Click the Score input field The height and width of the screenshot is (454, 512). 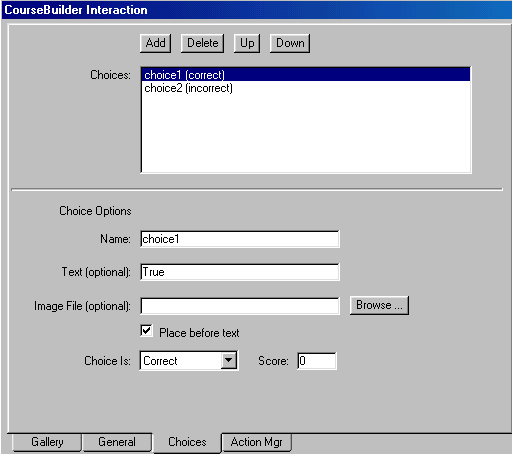317,361
